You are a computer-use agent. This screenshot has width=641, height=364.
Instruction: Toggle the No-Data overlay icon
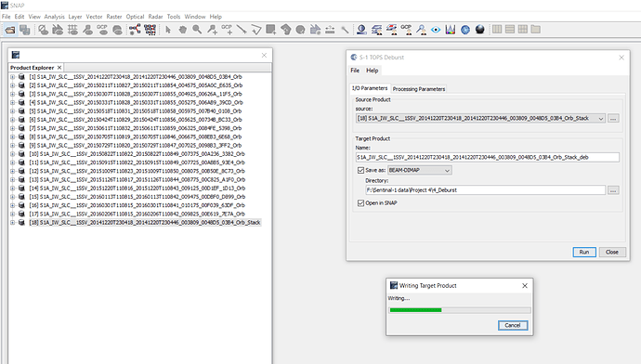click(x=44, y=30)
